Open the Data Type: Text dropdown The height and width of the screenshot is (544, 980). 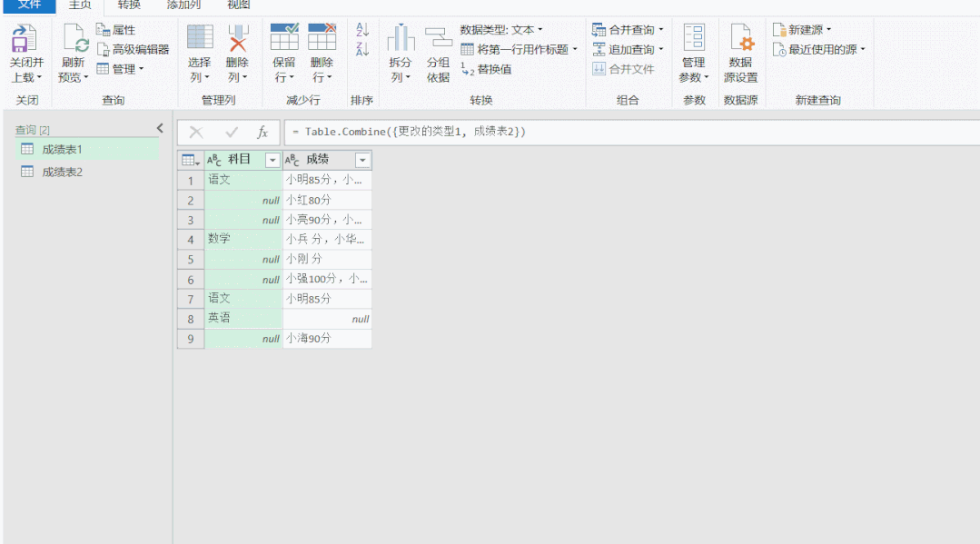(501, 29)
